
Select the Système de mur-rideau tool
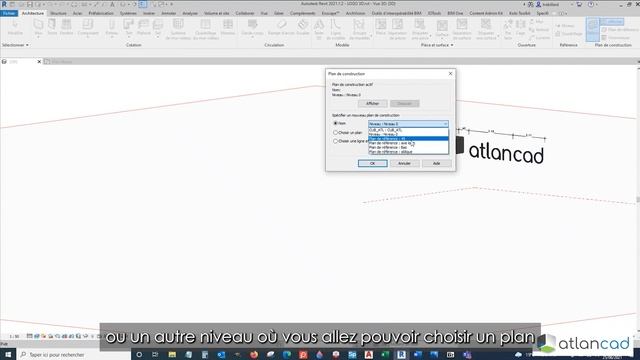click(x=178, y=29)
